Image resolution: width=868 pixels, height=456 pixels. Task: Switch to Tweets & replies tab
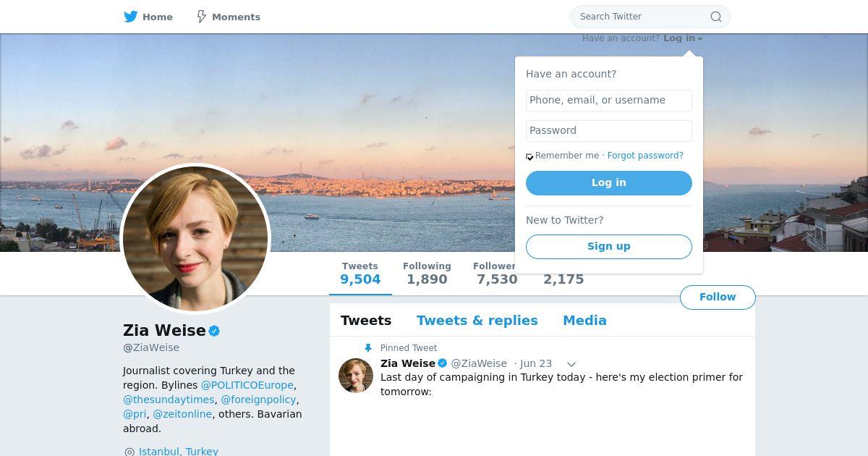(x=477, y=321)
